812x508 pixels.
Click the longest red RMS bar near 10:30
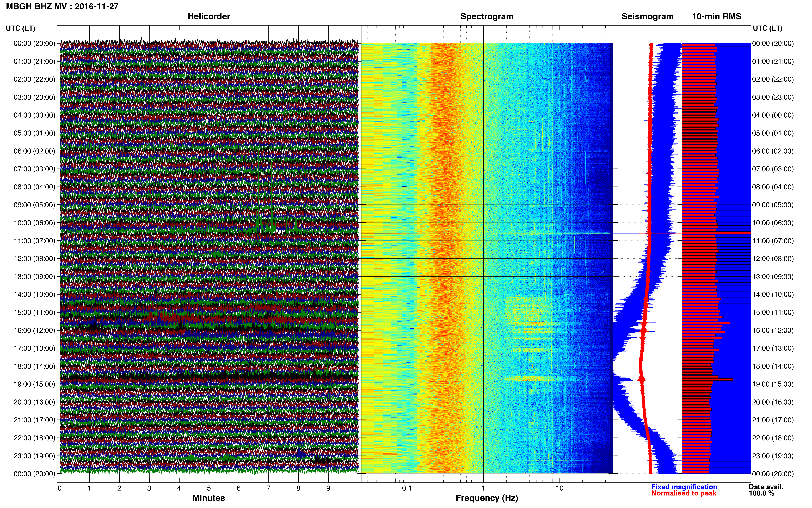[716, 233]
